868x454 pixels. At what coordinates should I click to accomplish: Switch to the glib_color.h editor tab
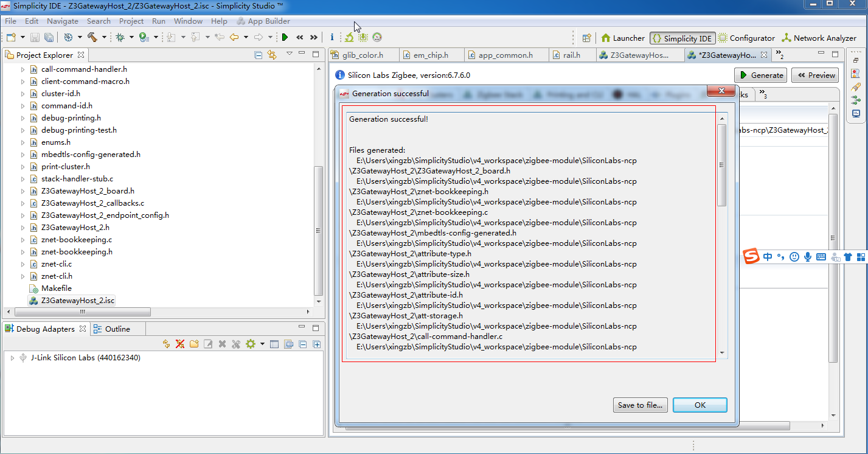click(x=363, y=55)
